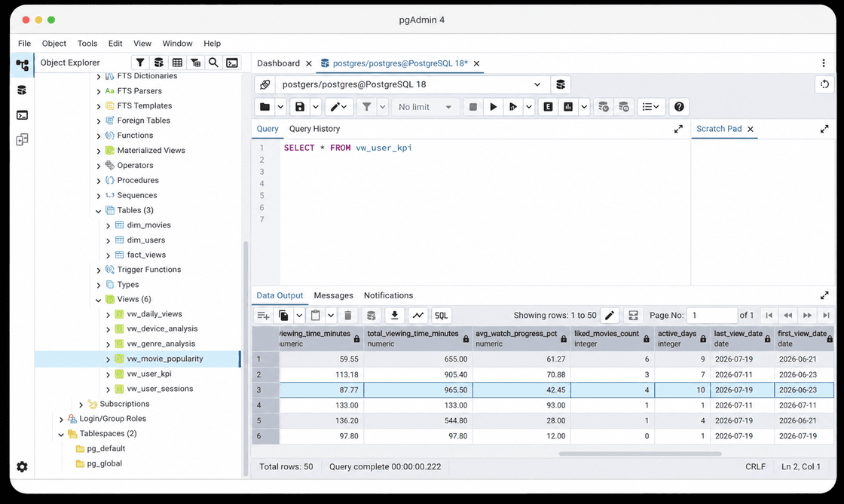Click Execute script button
This screenshot has width=844, height=504.
(513, 106)
